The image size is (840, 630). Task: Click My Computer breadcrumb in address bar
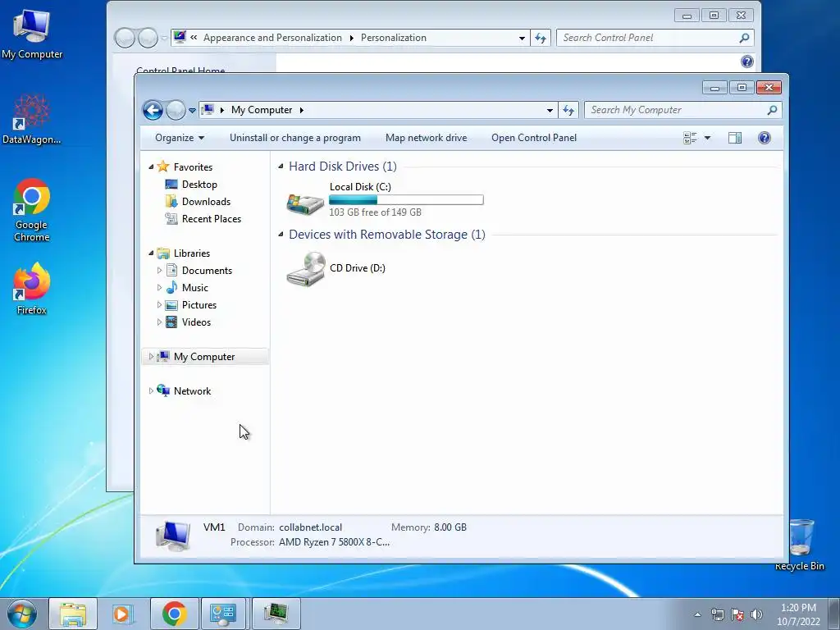262,110
